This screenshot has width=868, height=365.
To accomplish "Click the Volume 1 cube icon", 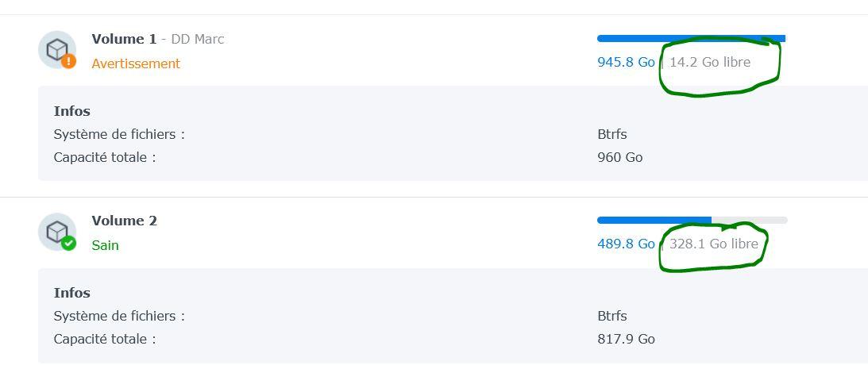I will (x=57, y=50).
